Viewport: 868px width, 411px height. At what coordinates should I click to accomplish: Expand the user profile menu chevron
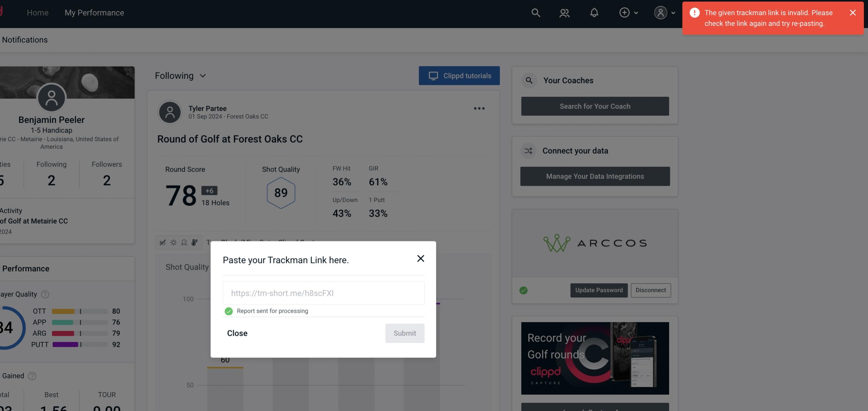point(672,13)
